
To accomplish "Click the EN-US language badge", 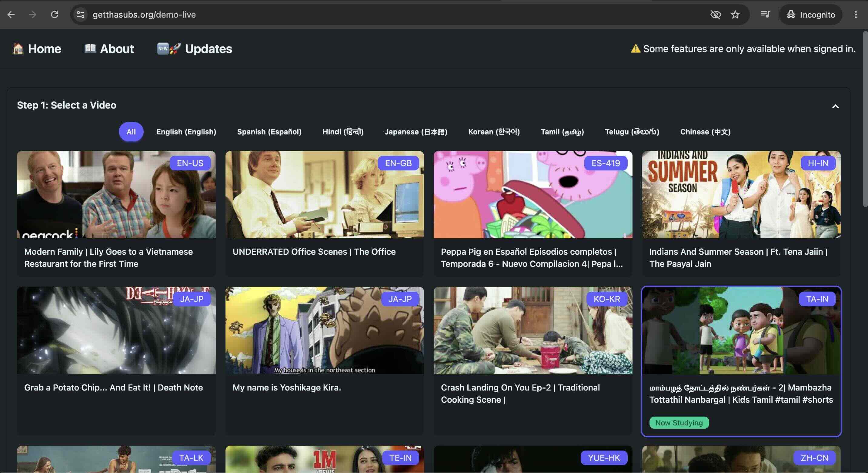I will (190, 163).
